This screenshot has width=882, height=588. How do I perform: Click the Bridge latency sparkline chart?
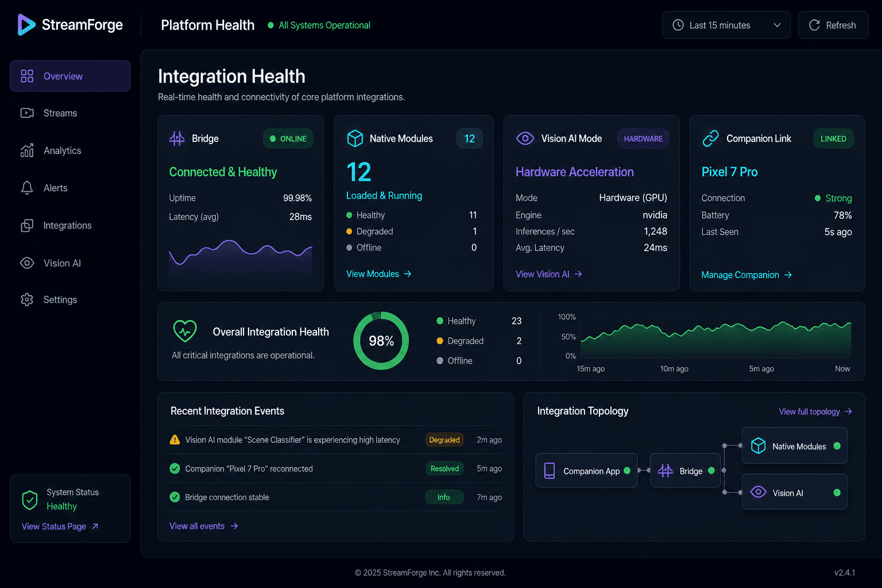[x=241, y=260]
